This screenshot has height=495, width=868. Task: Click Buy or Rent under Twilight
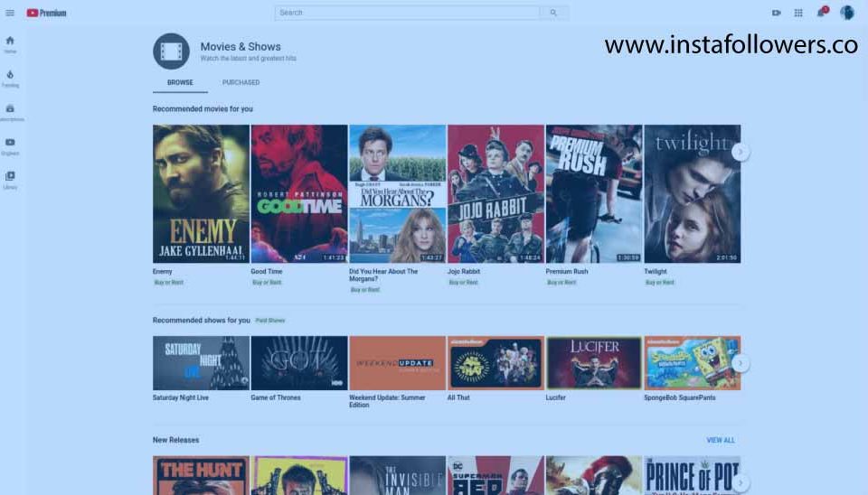660,283
